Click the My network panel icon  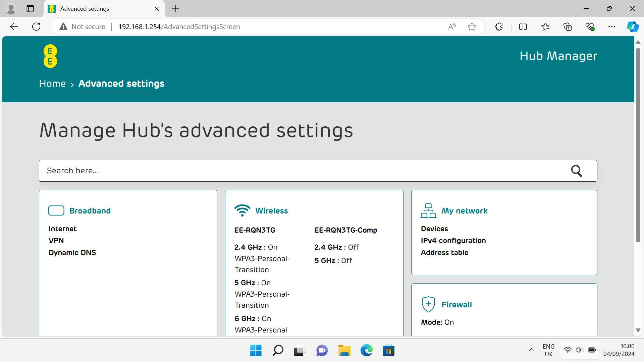pyautogui.click(x=429, y=210)
